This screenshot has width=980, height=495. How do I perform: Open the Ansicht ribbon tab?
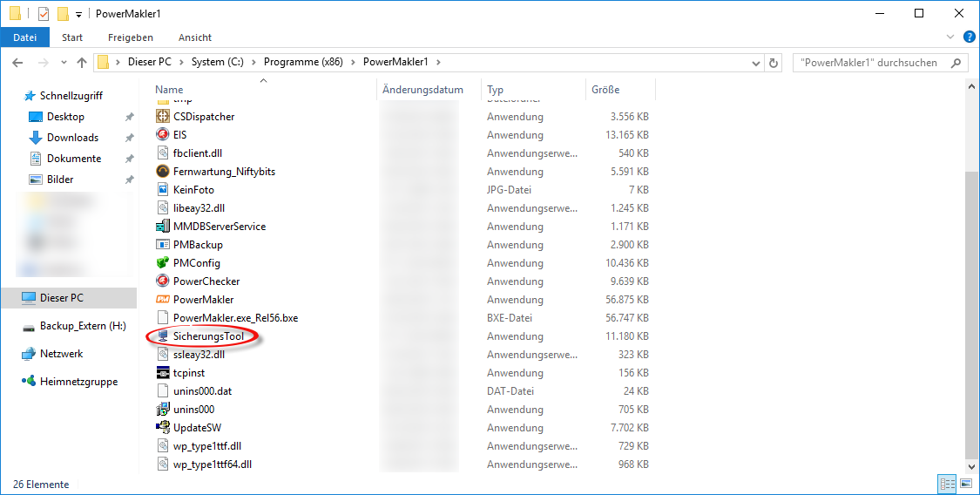[195, 37]
